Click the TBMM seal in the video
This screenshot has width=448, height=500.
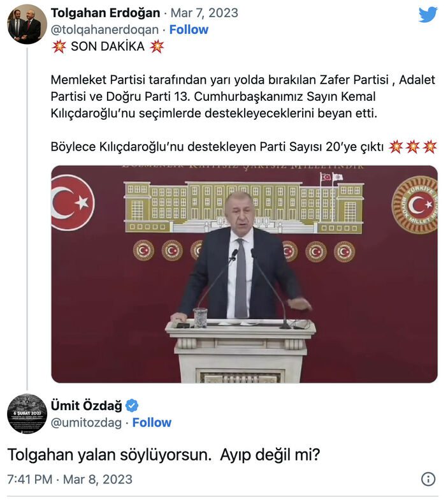pyautogui.click(x=415, y=205)
